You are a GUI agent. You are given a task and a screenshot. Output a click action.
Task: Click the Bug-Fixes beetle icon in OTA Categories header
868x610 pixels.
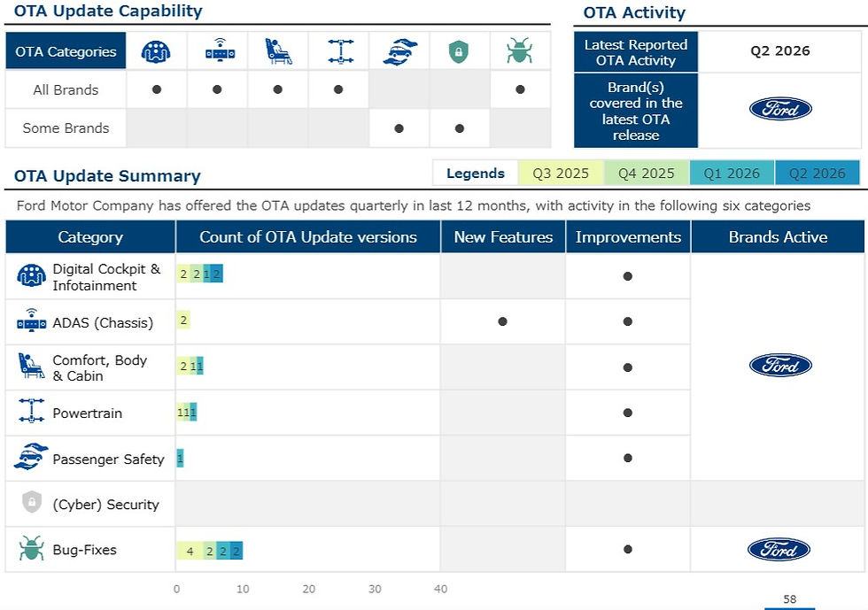pyautogui.click(x=519, y=50)
